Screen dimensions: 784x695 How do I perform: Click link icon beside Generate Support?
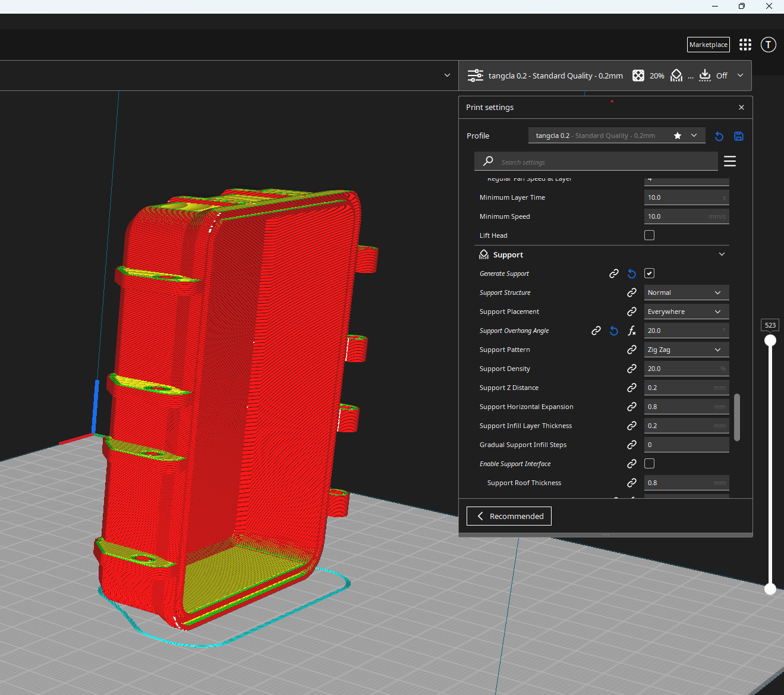(614, 273)
